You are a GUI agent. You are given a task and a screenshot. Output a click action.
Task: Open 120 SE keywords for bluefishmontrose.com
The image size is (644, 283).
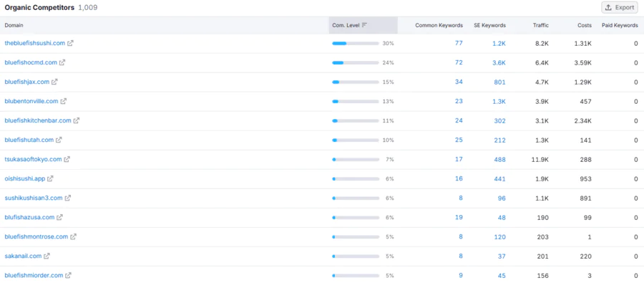500,237
